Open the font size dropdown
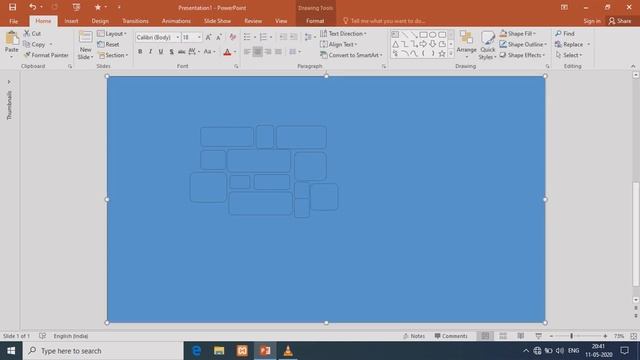Viewport: 640px width, 360px height. (199, 37)
